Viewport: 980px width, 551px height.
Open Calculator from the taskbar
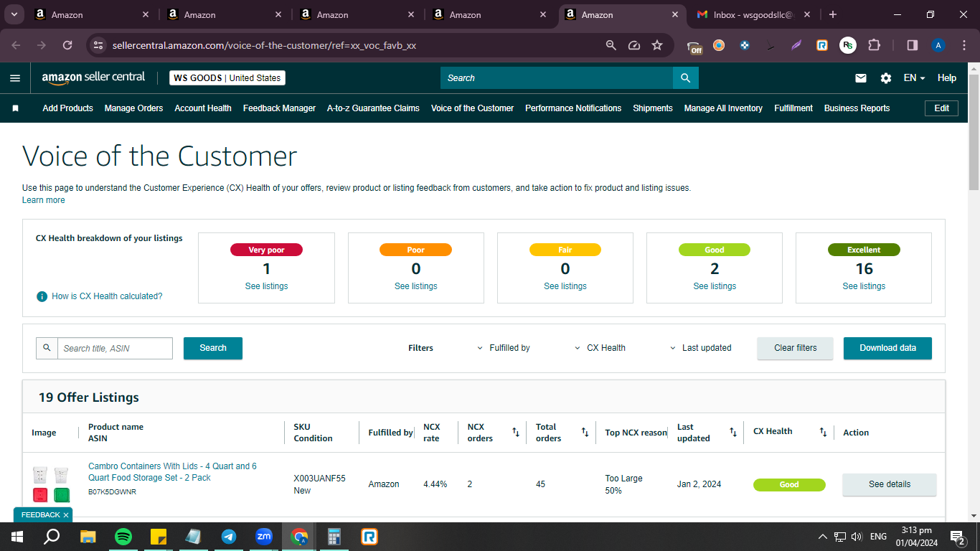(x=334, y=537)
